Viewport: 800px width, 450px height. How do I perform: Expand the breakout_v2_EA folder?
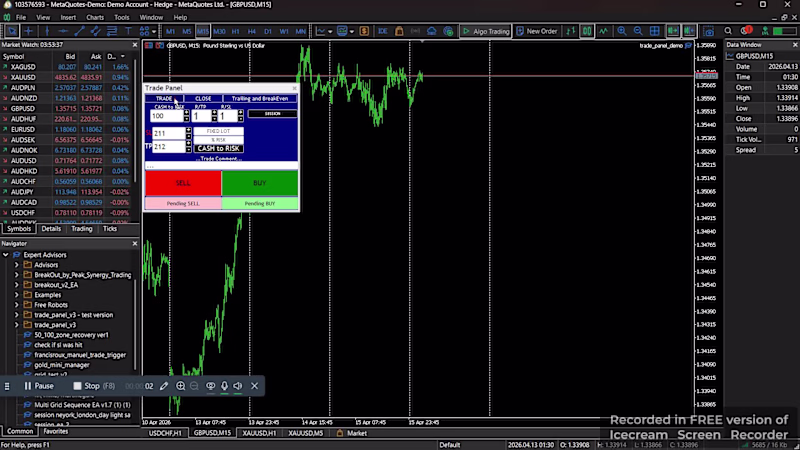click(x=16, y=285)
